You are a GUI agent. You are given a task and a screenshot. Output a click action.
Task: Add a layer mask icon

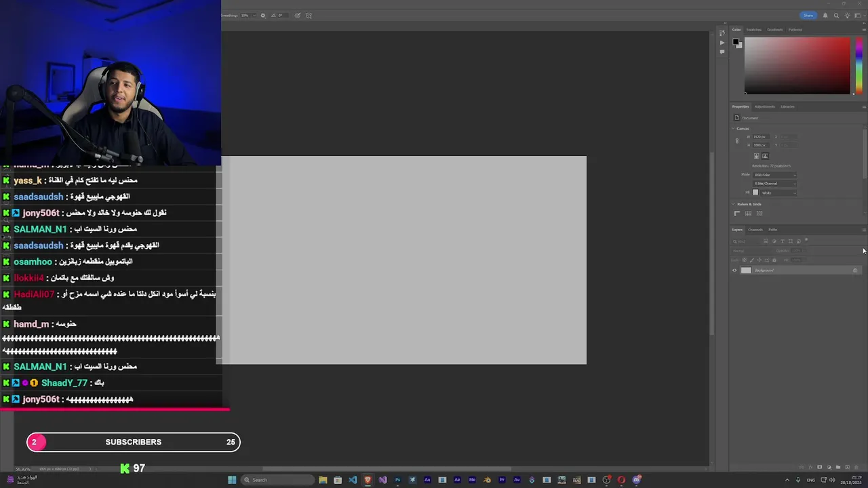pos(820,467)
